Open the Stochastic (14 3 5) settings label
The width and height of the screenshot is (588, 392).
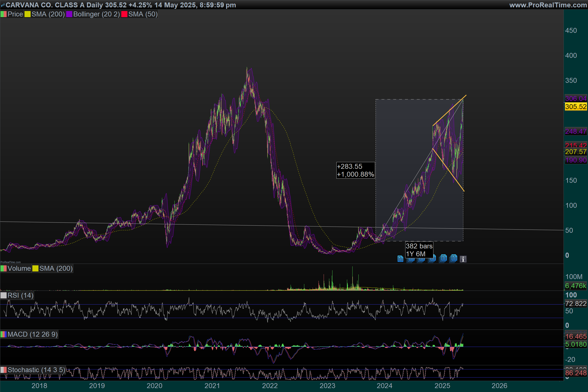click(36, 370)
